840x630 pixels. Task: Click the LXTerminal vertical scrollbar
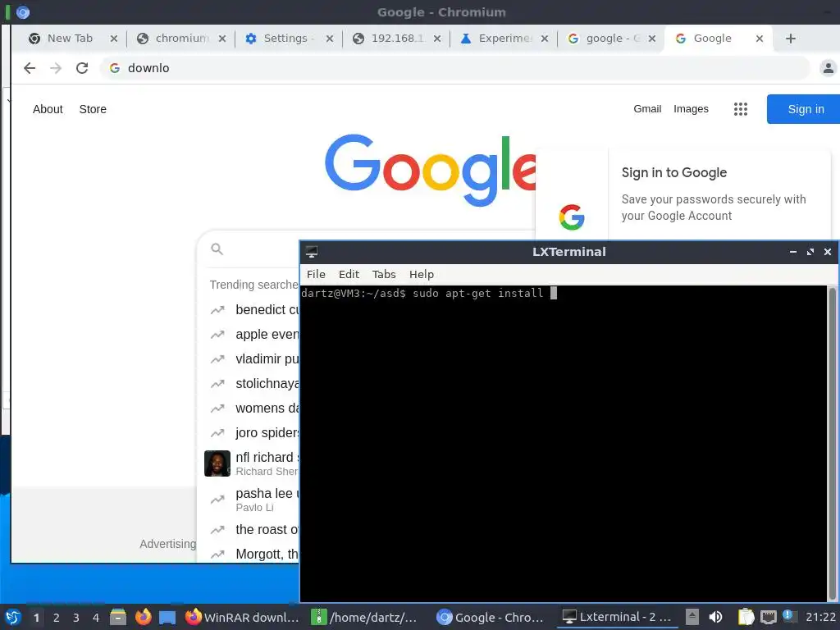832,444
